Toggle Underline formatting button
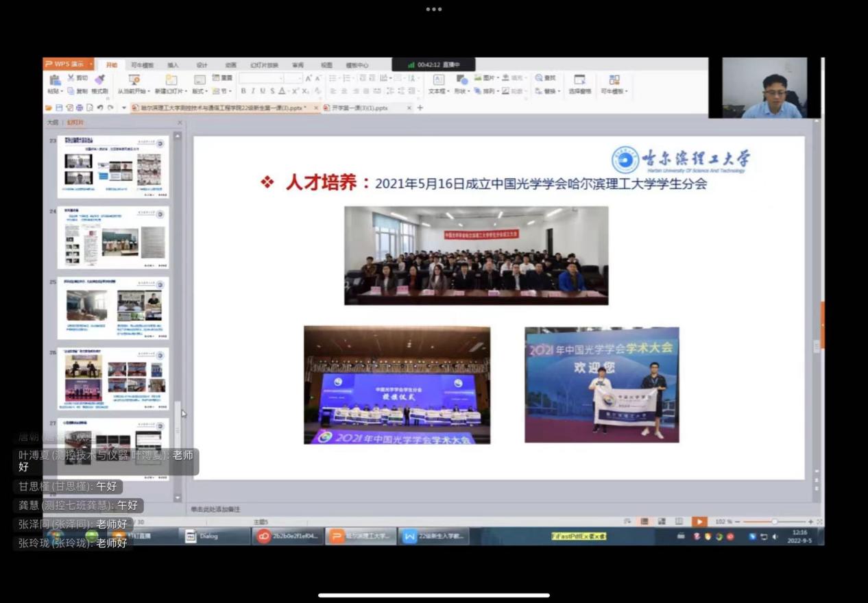 (263, 91)
